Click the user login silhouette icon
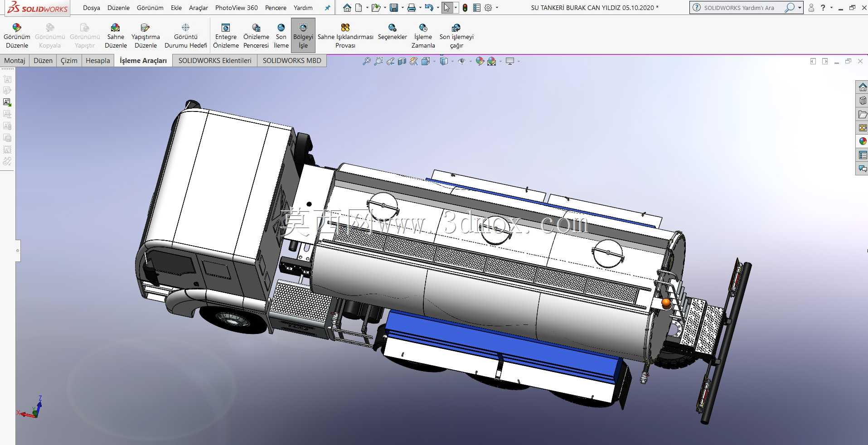Image resolution: width=868 pixels, height=445 pixels. click(811, 8)
